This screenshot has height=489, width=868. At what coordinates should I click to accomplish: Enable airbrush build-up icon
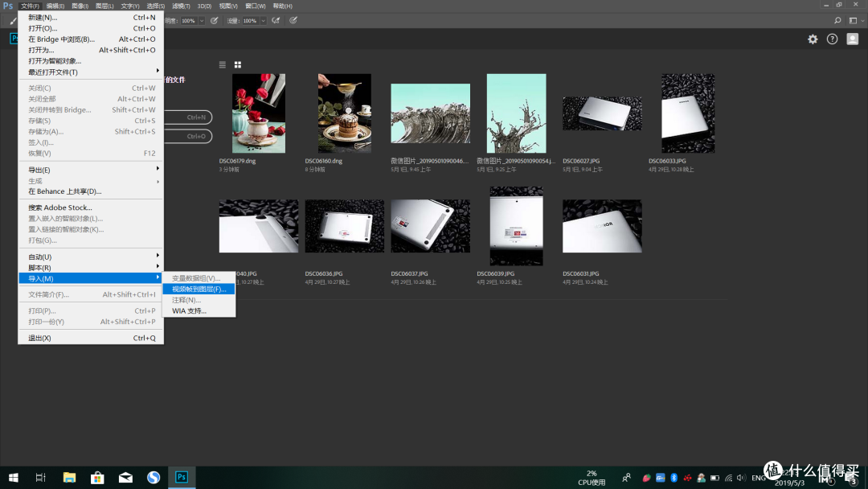point(276,20)
